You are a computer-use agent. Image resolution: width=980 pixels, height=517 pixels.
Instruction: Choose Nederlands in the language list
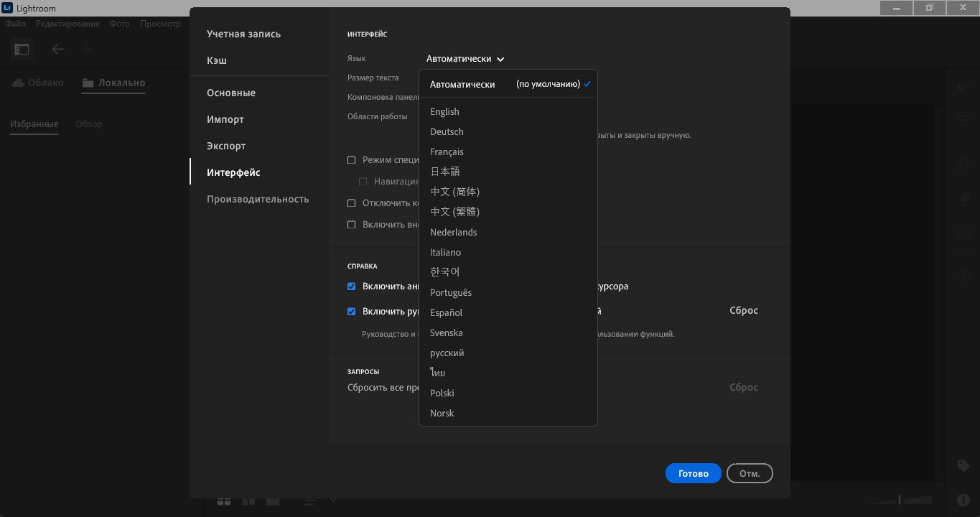pos(508,232)
